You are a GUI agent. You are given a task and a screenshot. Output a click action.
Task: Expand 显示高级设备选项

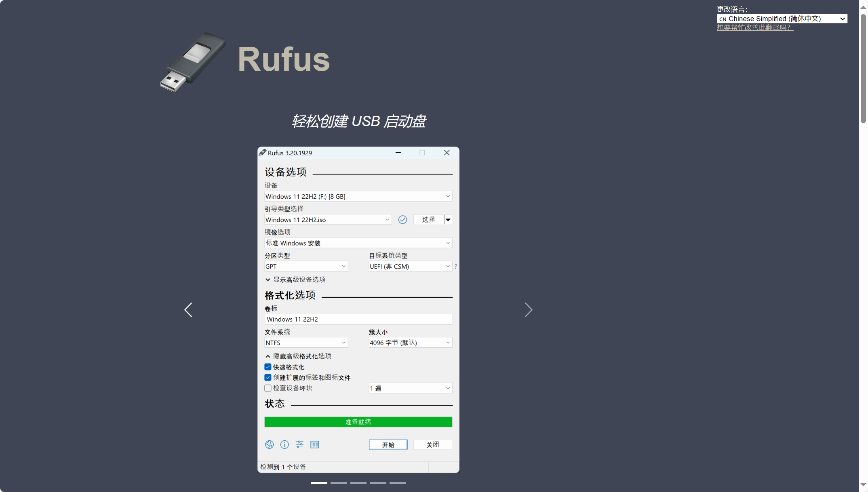click(x=295, y=280)
